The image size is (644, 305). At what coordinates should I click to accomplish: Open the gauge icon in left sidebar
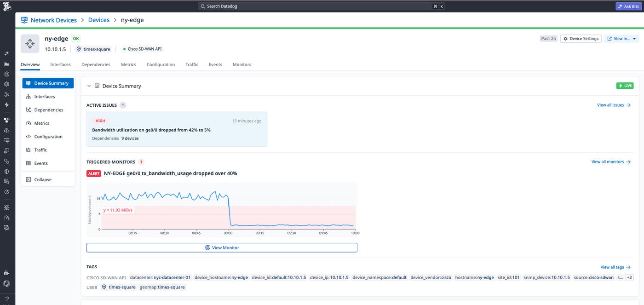6,217
